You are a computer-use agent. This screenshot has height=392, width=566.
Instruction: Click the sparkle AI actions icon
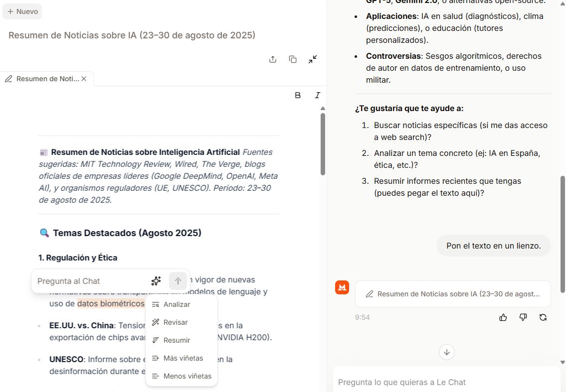click(156, 281)
